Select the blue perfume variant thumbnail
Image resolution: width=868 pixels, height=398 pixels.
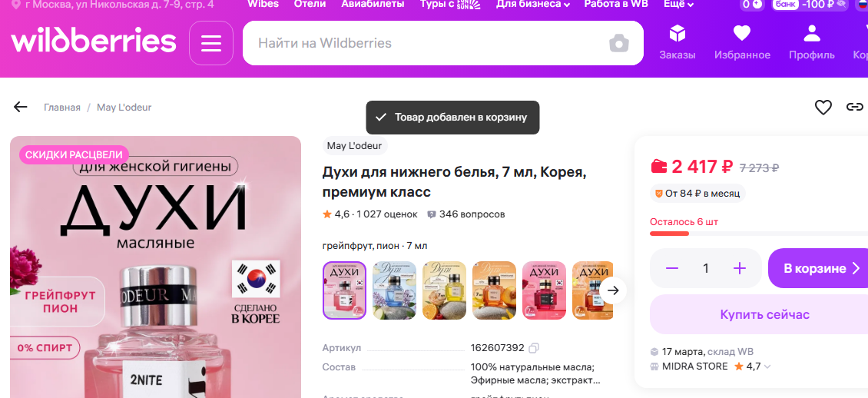point(394,290)
